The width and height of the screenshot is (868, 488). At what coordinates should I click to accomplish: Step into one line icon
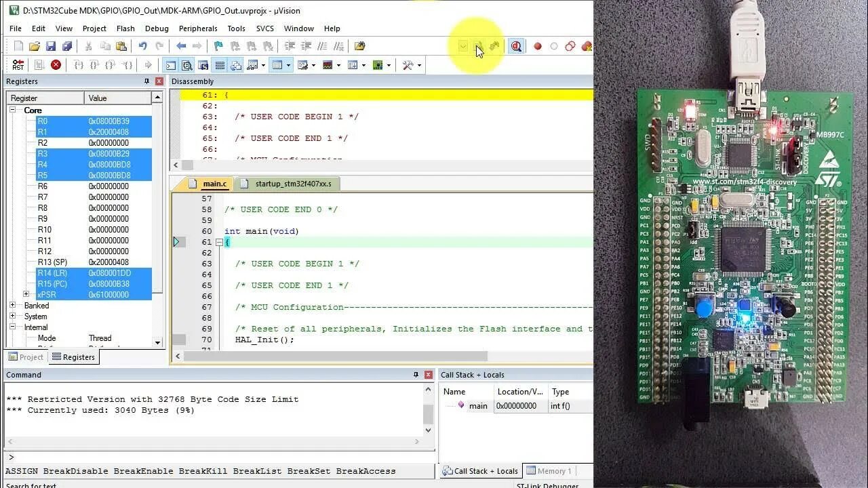79,65
